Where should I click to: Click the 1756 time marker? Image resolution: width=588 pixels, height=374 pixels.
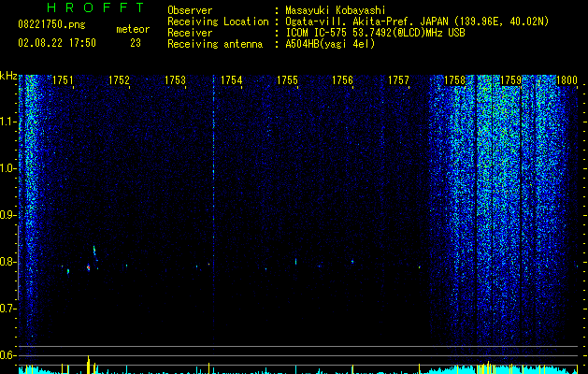point(343,80)
